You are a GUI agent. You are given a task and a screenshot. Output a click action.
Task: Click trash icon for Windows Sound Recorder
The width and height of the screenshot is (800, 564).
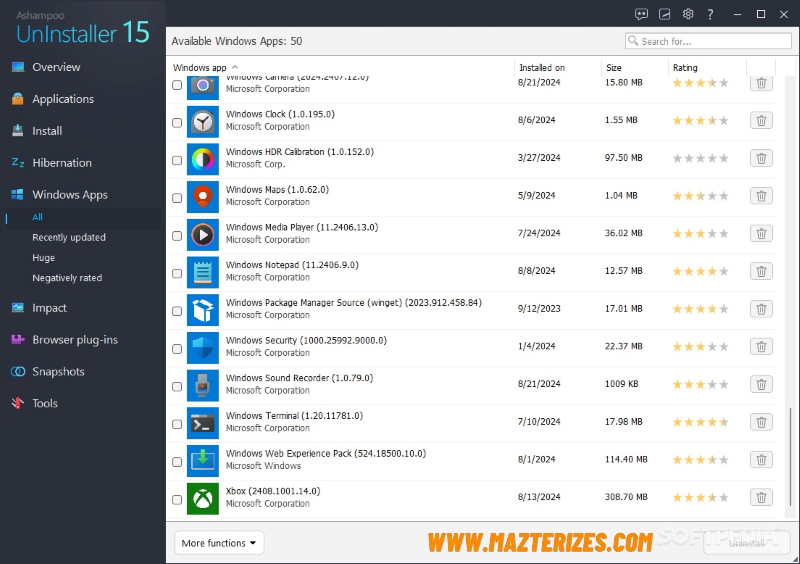[x=761, y=384]
